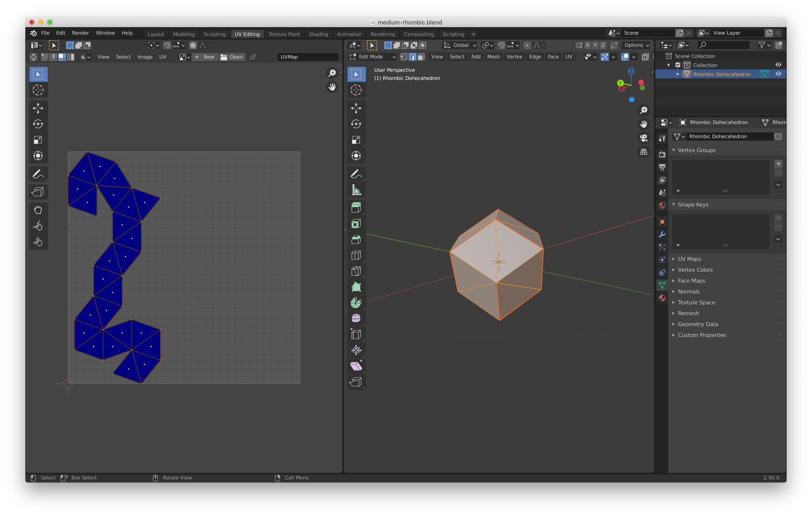Toggle camera view in 3D viewport
812x516 pixels.
[x=643, y=138]
